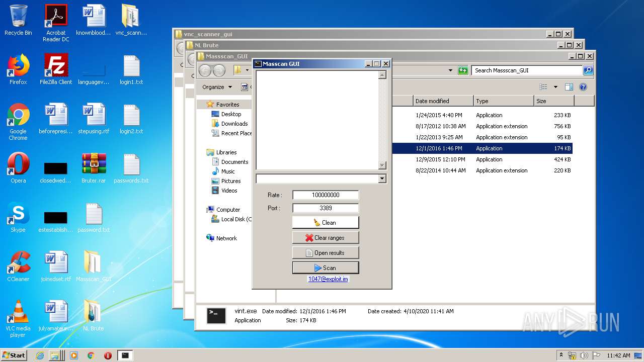Select the passwords.txt file icon

131,168
